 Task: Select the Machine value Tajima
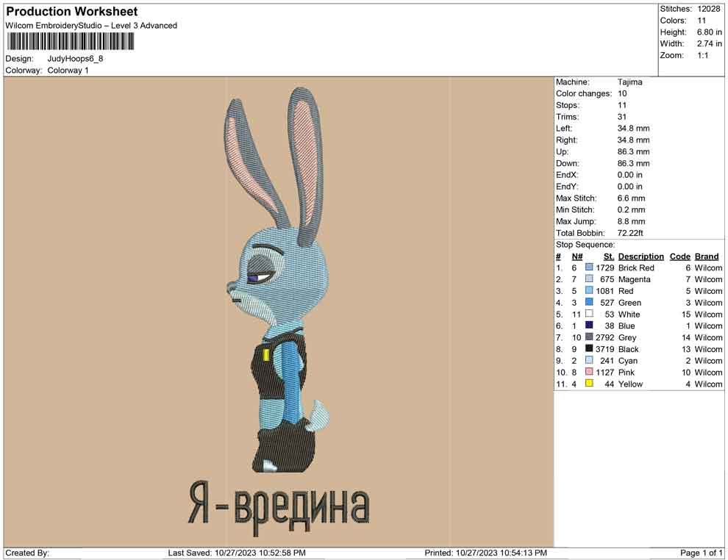point(629,82)
